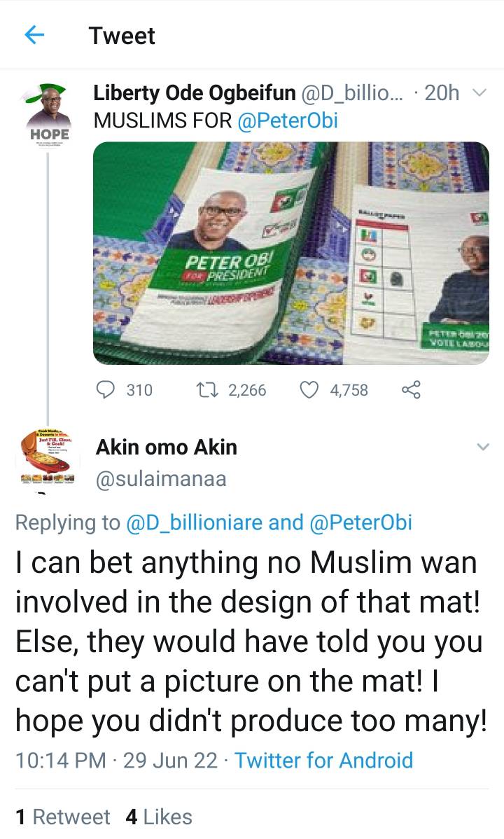The height and width of the screenshot is (839, 504).
Task: Tap the share icon
Action: [x=411, y=389]
